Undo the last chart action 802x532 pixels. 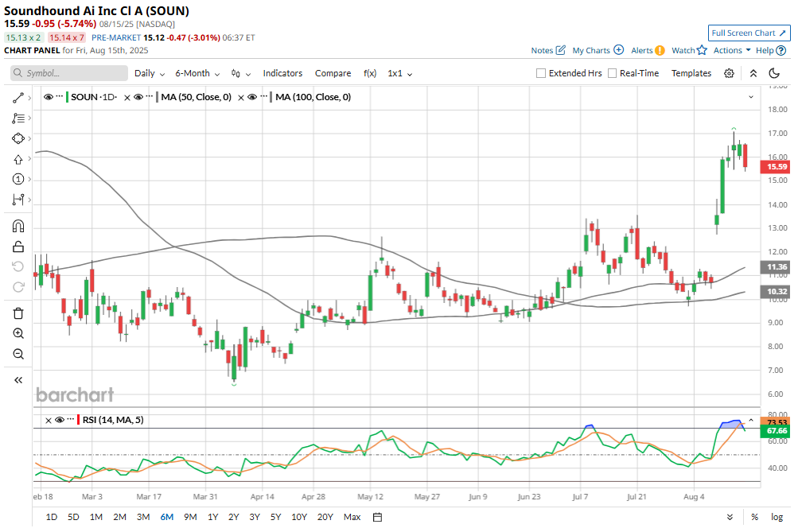click(18, 266)
